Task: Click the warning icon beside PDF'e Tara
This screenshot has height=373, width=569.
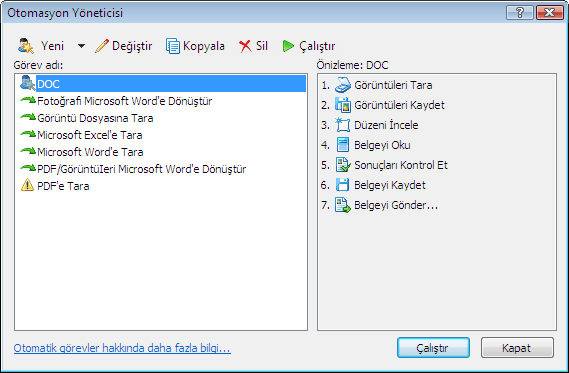Action: [27, 185]
